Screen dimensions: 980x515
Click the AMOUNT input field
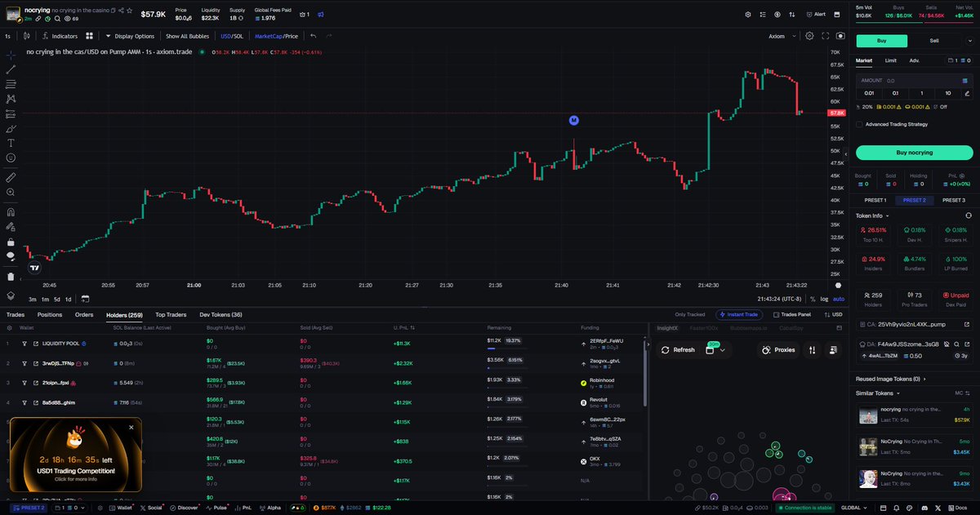click(914, 81)
